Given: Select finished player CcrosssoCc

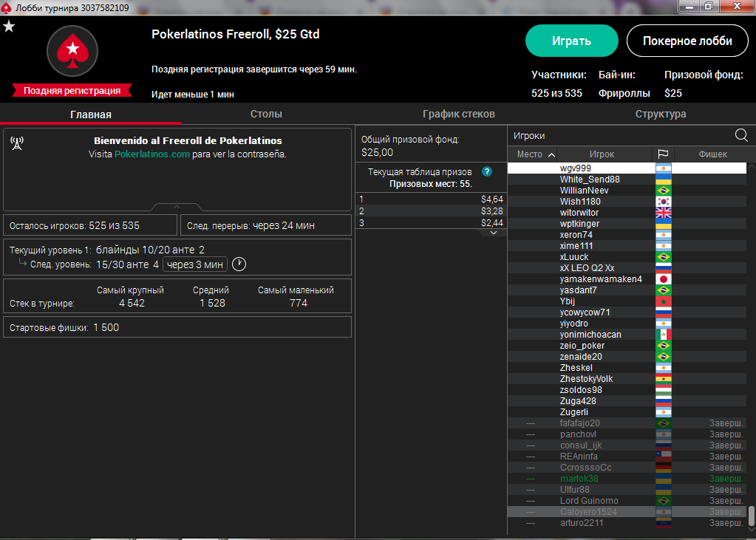Looking at the screenshot, I should click(x=627, y=468).
